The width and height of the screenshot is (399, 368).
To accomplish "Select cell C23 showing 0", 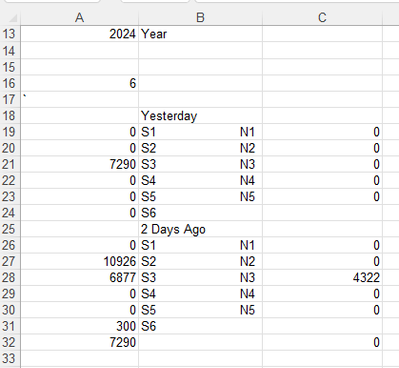I will [x=322, y=197].
